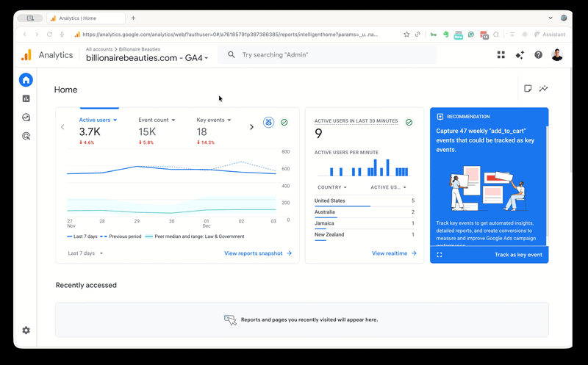The height and width of the screenshot is (365, 588).
Task: Expand the Country dimension dropdown
Action: pyautogui.click(x=331, y=187)
